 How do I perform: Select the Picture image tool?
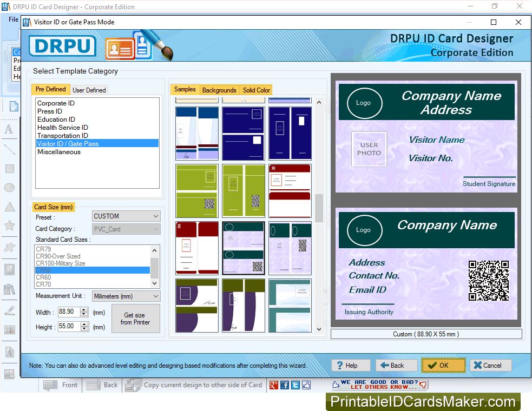pos(10,270)
